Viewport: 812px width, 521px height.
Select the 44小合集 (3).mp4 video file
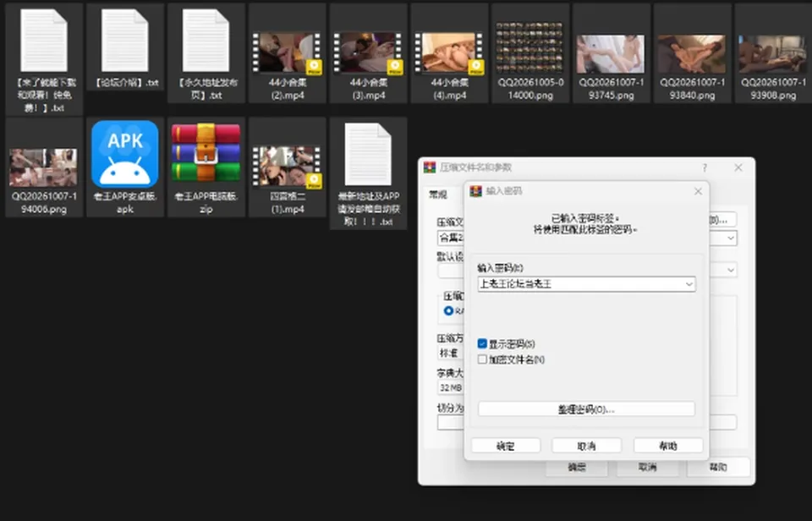(368, 52)
